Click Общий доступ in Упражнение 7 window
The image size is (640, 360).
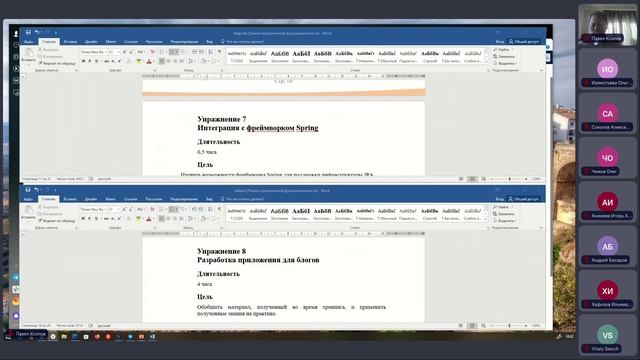(x=524, y=42)
